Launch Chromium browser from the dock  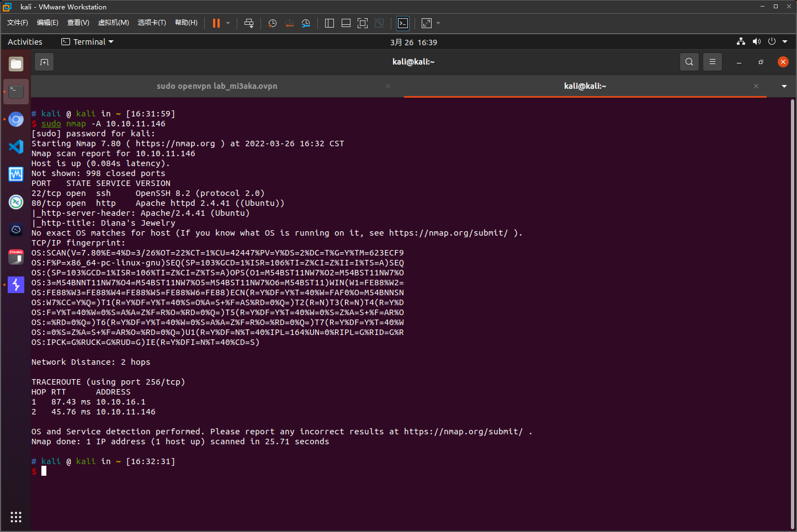[16, 119]
